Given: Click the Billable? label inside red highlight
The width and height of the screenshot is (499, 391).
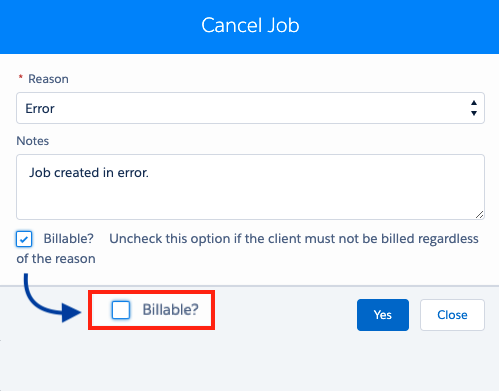Looking at the screenshot, I should pos(170,310).
